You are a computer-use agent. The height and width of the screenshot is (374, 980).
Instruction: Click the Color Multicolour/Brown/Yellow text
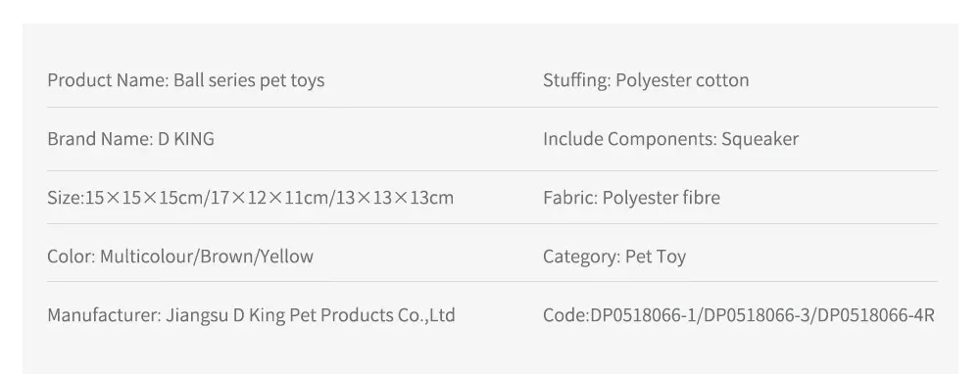[180, 257]
